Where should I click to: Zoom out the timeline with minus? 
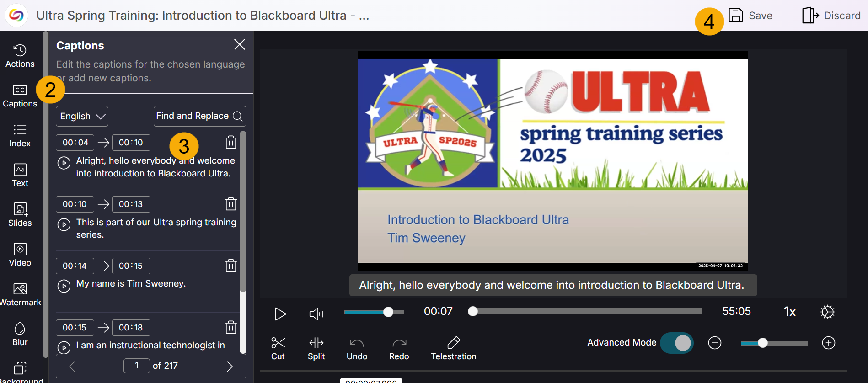coord(715,343)
